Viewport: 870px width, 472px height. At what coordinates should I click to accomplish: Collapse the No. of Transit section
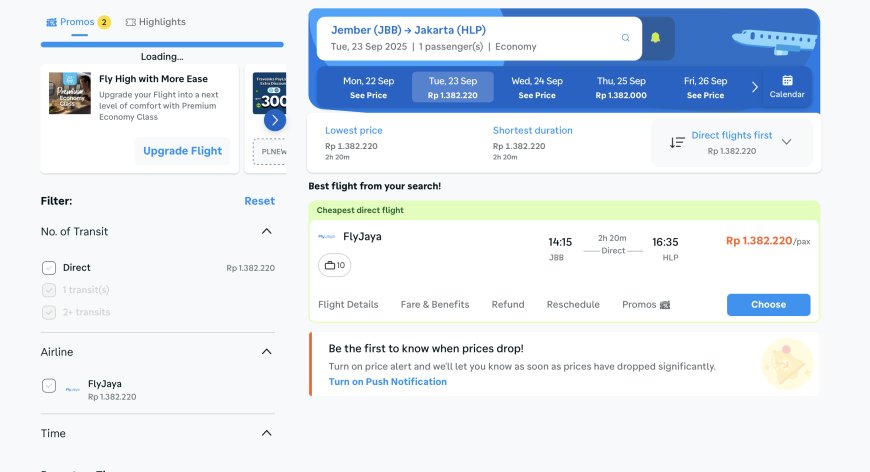[266, 231]
